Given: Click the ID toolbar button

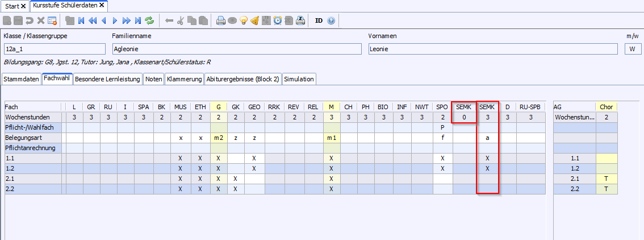Looking at the screenshot, I should coord(319,20).
